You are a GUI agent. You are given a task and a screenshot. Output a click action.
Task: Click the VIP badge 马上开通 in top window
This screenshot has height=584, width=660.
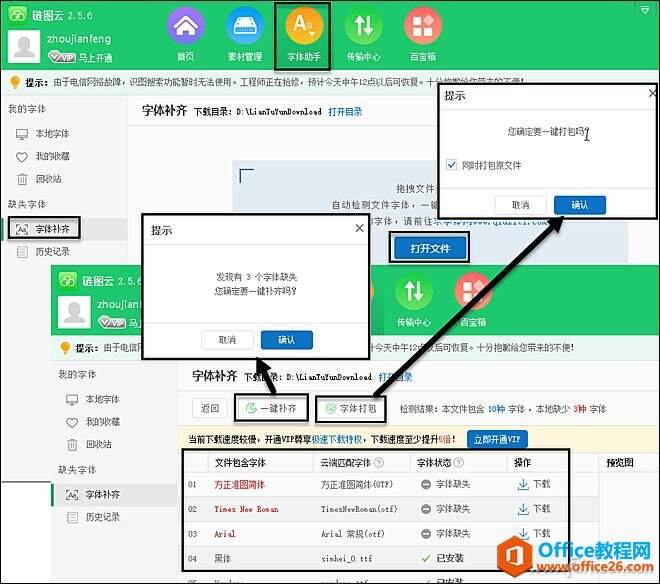click(80, 57)
